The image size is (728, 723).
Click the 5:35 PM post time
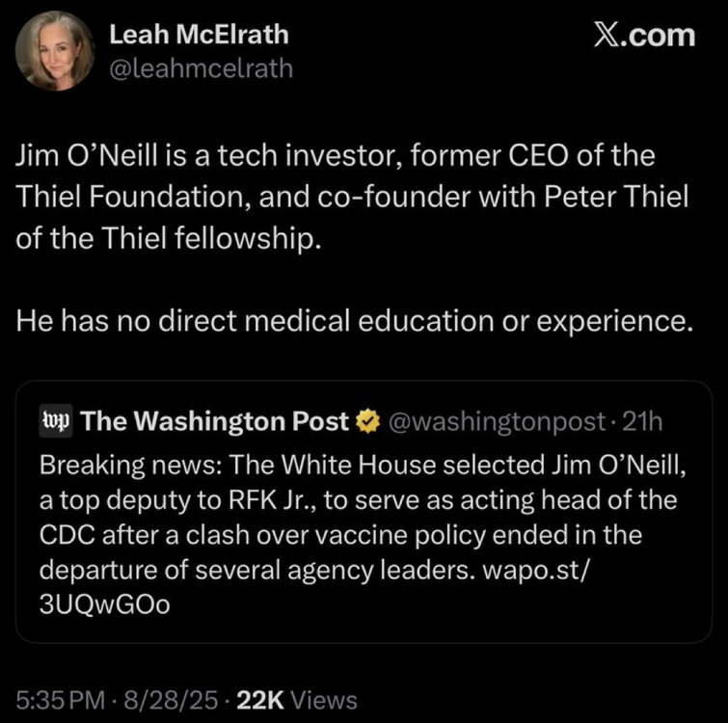click(58, 700)
